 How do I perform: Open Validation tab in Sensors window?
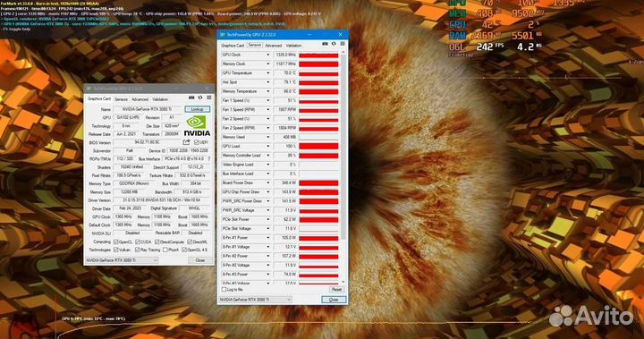click(x=293, y=46)
